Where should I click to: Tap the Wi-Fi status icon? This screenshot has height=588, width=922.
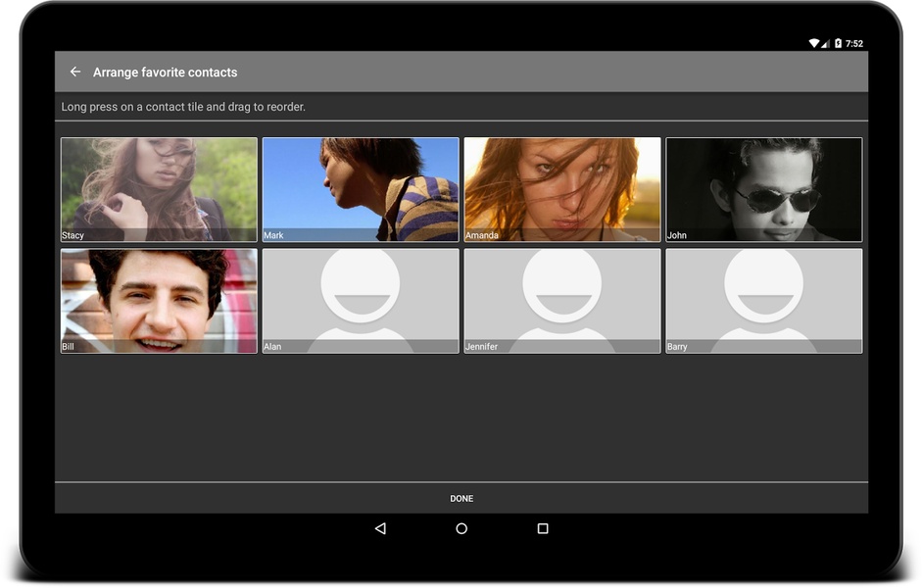[814, 43]
